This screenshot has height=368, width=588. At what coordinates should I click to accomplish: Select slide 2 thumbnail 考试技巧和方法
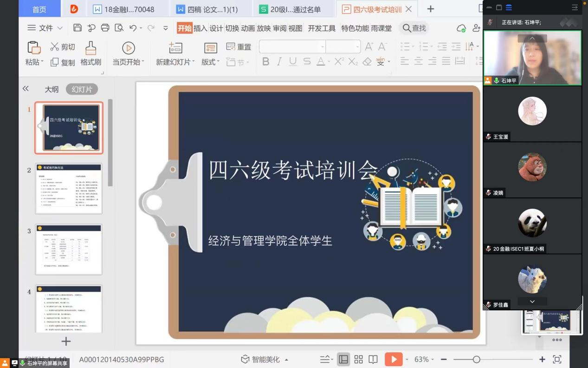[x=69, y=188]
